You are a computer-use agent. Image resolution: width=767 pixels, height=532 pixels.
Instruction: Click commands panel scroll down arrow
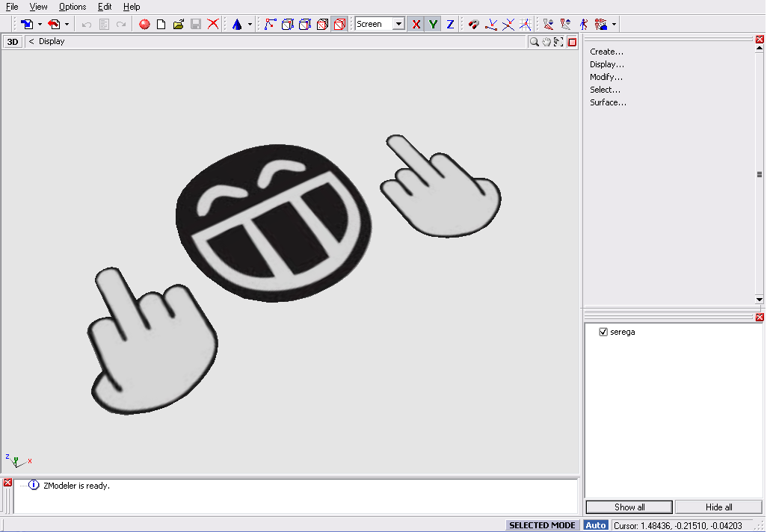point(760,299)
